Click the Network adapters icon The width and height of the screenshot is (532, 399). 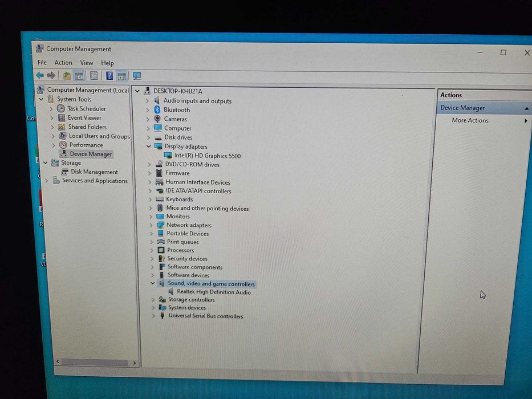pyautogui.click(x=160, y=225)
